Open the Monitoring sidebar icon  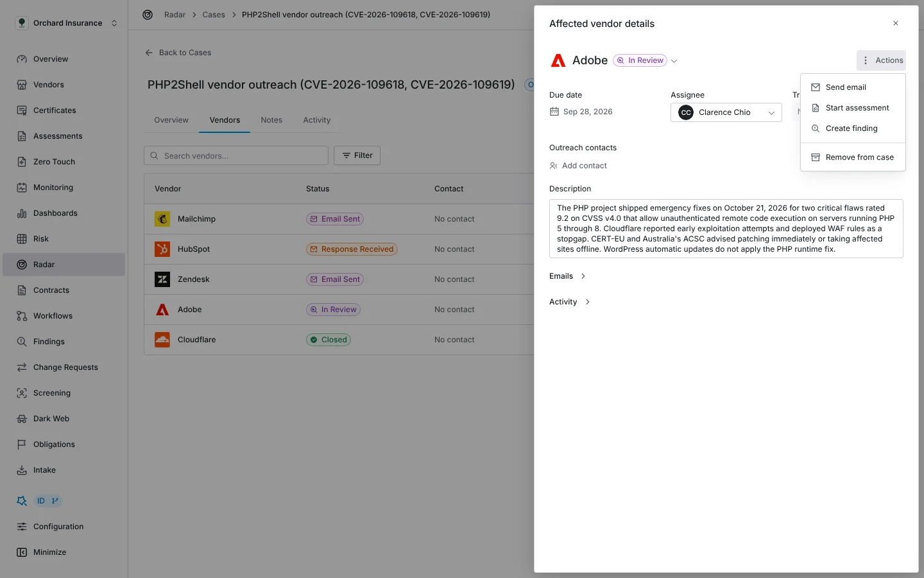point(22,188)
